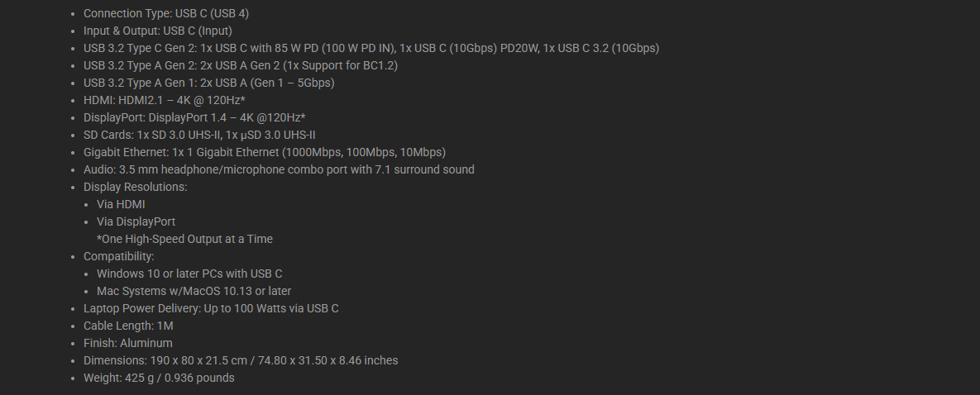Viewport: 980px width, 395px height.
Task: Click the Display Resolutions heading
Action: coord(136,187)
